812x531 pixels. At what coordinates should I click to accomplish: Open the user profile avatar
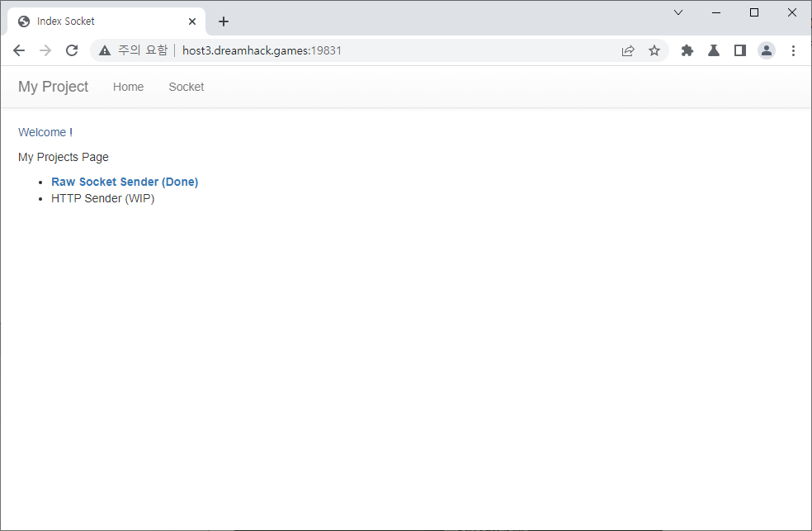pyautogui.click(x=767, y=50)
